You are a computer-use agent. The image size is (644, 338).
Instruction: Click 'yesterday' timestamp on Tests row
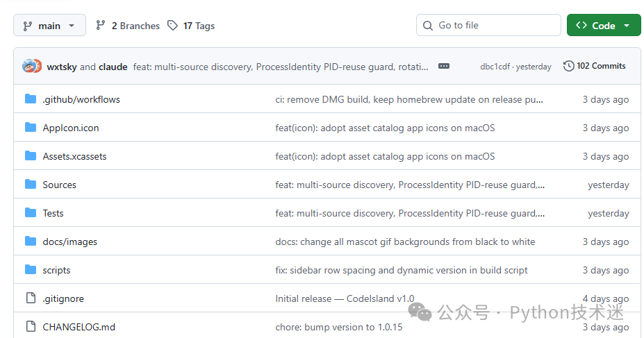[609, 213]
